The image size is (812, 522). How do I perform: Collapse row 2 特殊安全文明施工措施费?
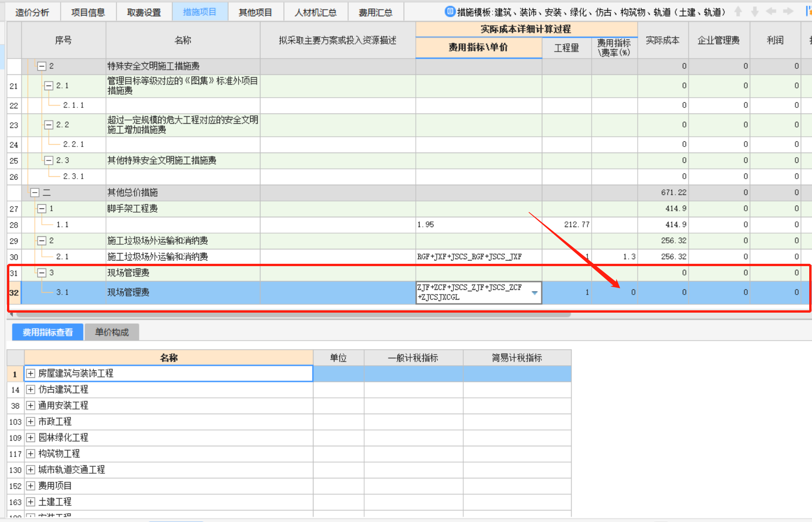point(42,66)
